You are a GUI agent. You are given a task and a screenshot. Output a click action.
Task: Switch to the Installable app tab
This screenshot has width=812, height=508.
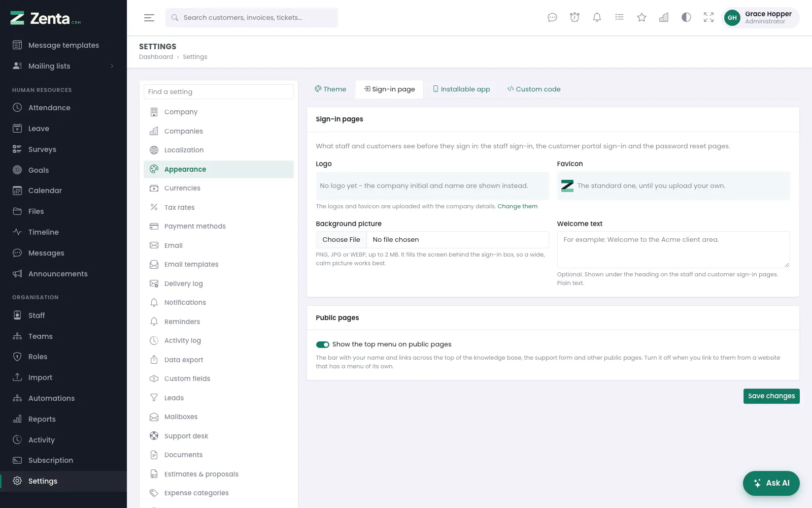click(x=461, y=89)
